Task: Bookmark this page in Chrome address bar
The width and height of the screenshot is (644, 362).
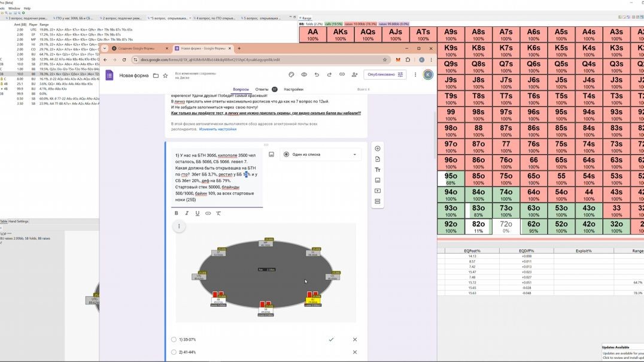Action: pos(385,60)
